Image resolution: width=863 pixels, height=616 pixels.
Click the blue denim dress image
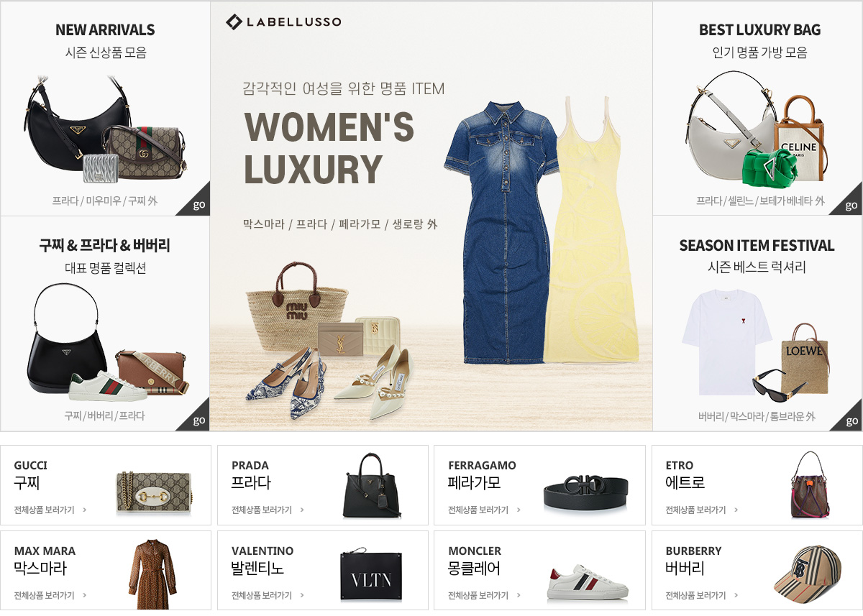point(501,231)
